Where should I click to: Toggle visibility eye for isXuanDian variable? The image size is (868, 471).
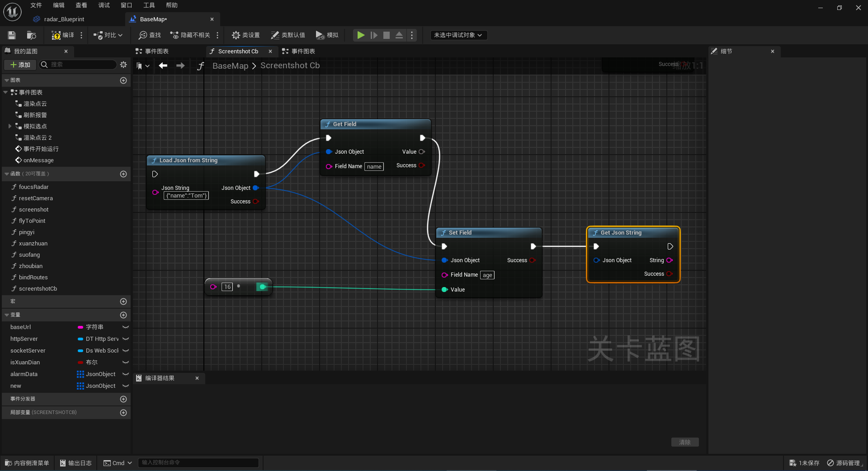coord(126,363)
